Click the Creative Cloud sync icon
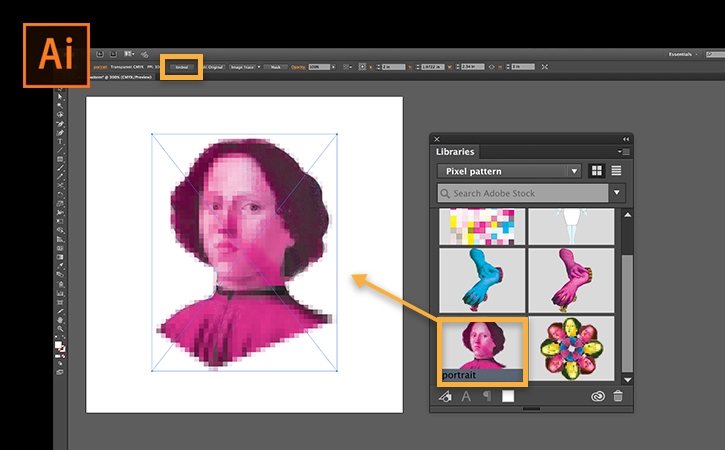Viewport: 725px width, 450px height. 598,396
